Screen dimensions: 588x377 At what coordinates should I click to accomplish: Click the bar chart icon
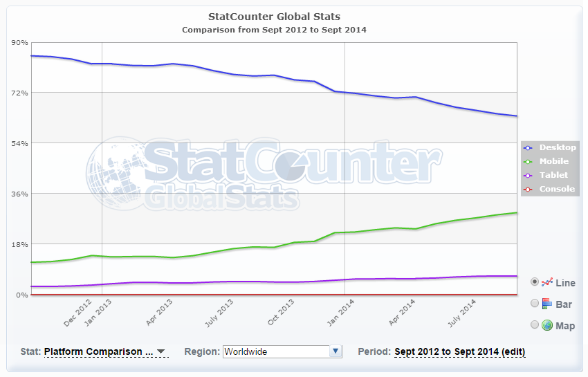coord(547,303)
